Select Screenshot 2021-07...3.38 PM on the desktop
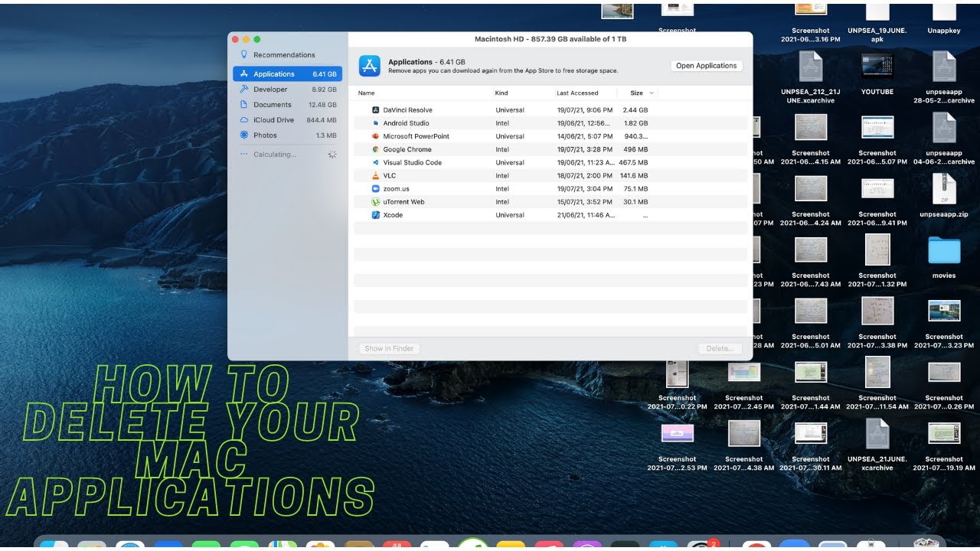This screenshot has height=551, width=980. [x=877, y=322]
